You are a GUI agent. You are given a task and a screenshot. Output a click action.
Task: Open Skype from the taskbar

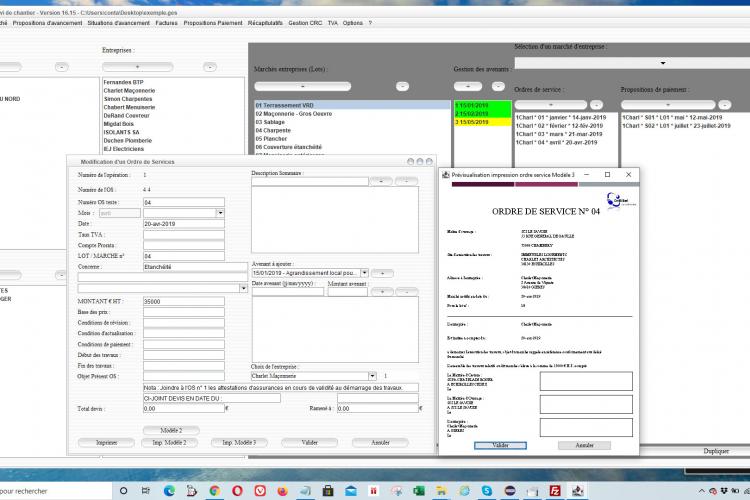(x=487, y=490)
